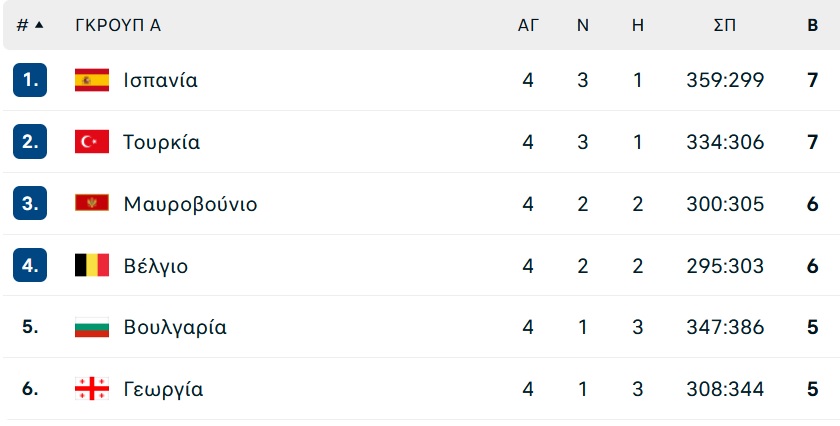Click the Turkey flag icon

click(92, 142)
